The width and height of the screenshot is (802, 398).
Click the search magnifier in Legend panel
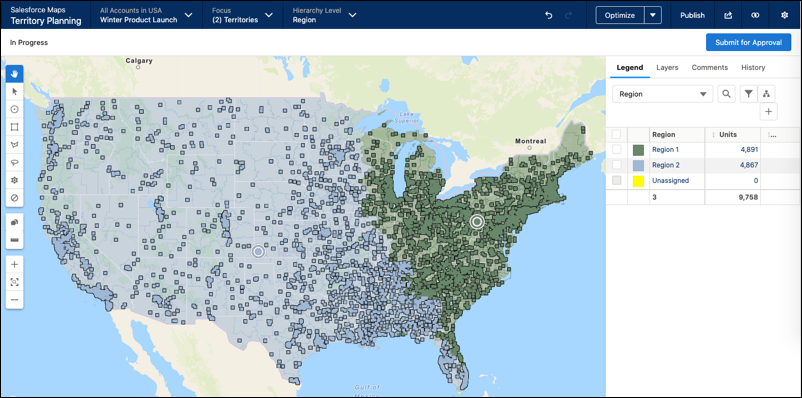click(726, 94)
